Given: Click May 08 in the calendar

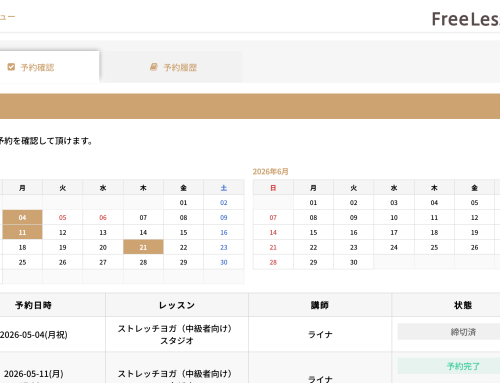Looking at the screenshot, I should coord(184,218).
